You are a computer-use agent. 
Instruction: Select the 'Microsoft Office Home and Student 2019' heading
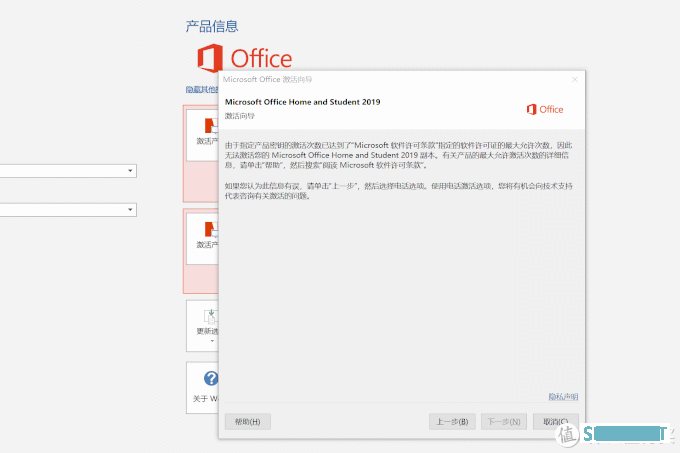[x=302, y=102]
